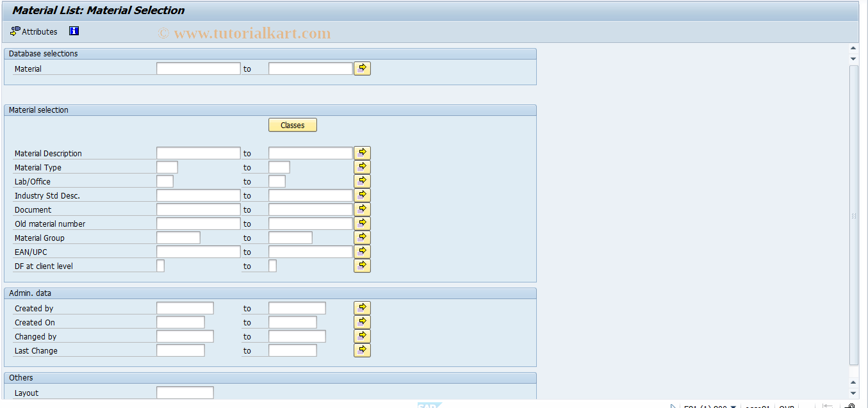The image size is (868, 408).
Task: Click into the first Material input field
Action: click(198, 68)
